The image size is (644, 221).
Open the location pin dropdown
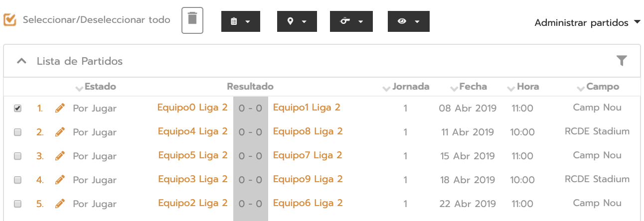coord(297,21)
